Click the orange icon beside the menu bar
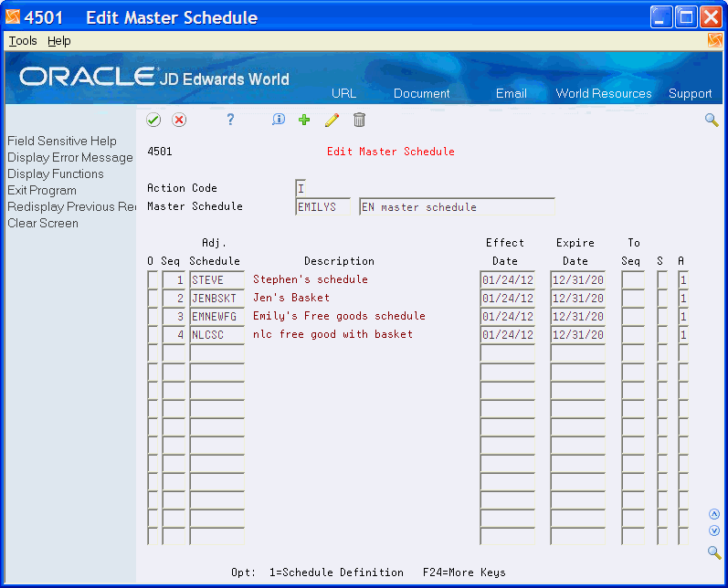 (x=715, y=40)
